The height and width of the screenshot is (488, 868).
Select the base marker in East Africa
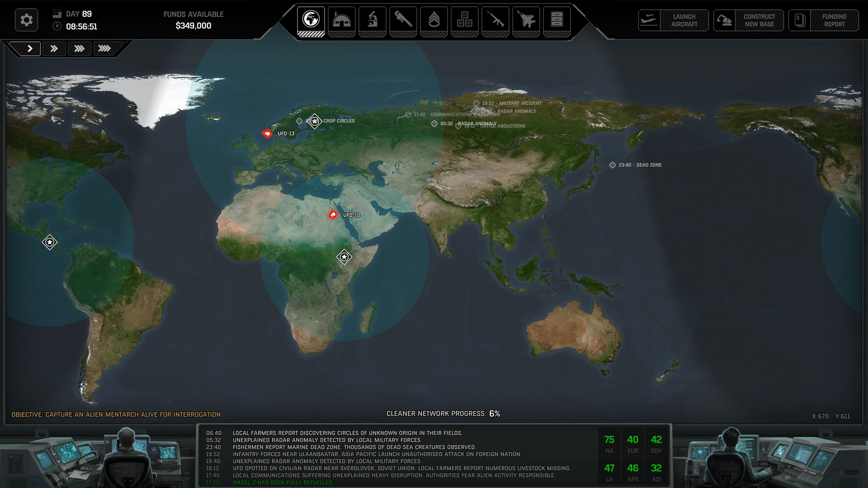[x=344, y=257]
